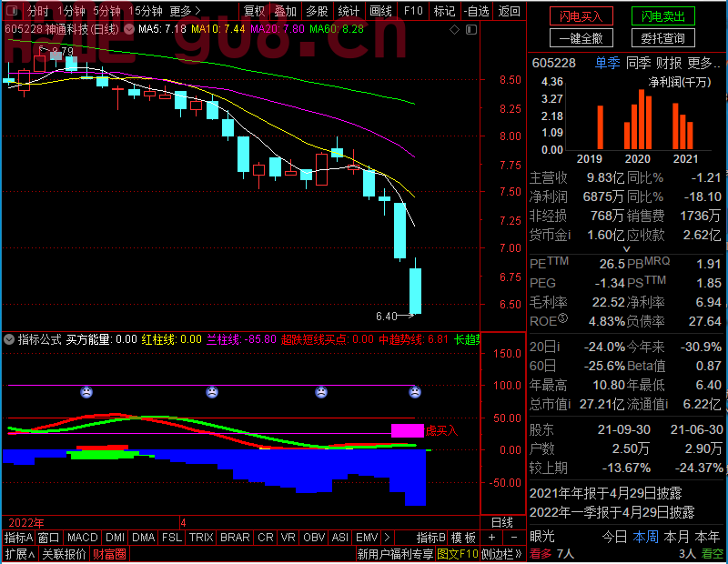Expand the 扩展 panel at bottom left

coord(20,554)
